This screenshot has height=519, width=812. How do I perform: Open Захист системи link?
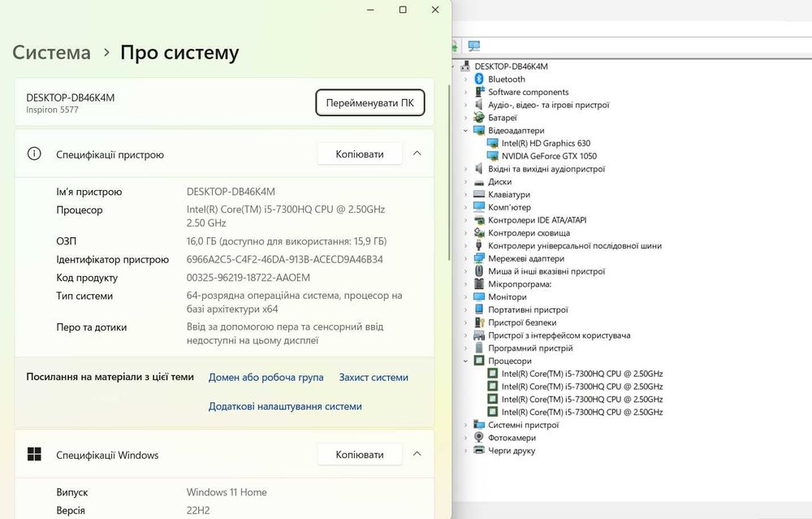point(374,378)
